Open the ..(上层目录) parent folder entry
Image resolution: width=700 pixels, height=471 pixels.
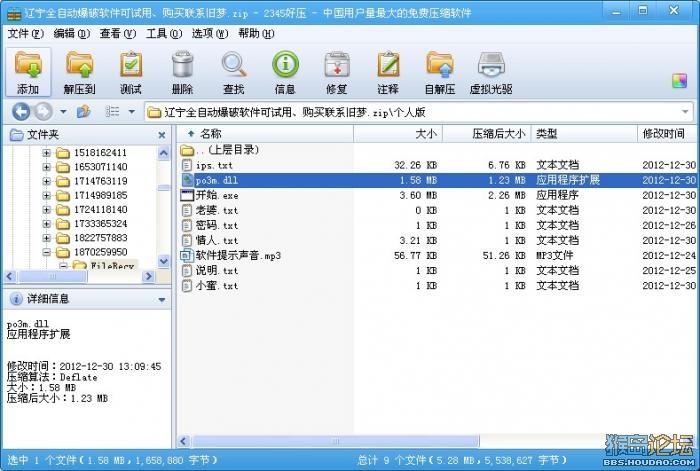tap(220, 150)
